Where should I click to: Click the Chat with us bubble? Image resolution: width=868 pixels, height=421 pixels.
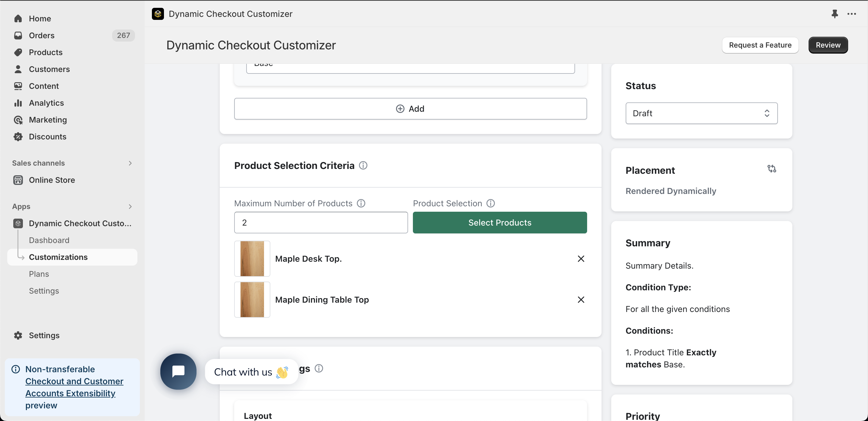[x=251, y=372]
